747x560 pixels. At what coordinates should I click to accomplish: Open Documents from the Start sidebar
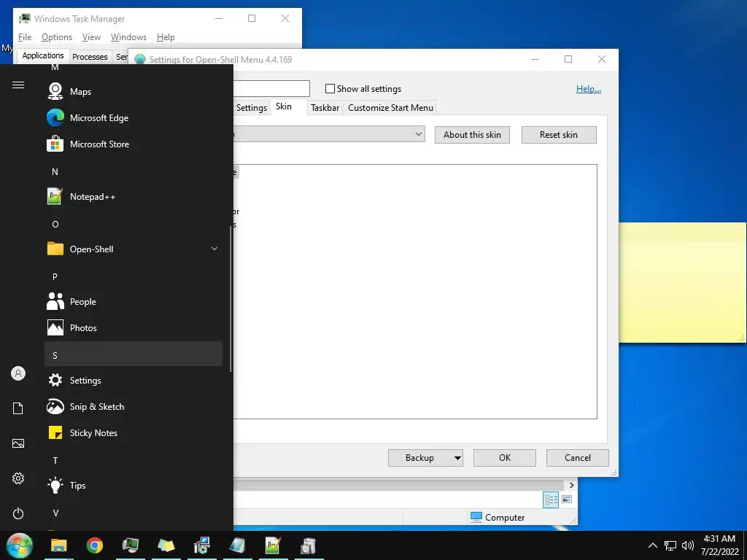pyautogui.click(x=18, y=408)
